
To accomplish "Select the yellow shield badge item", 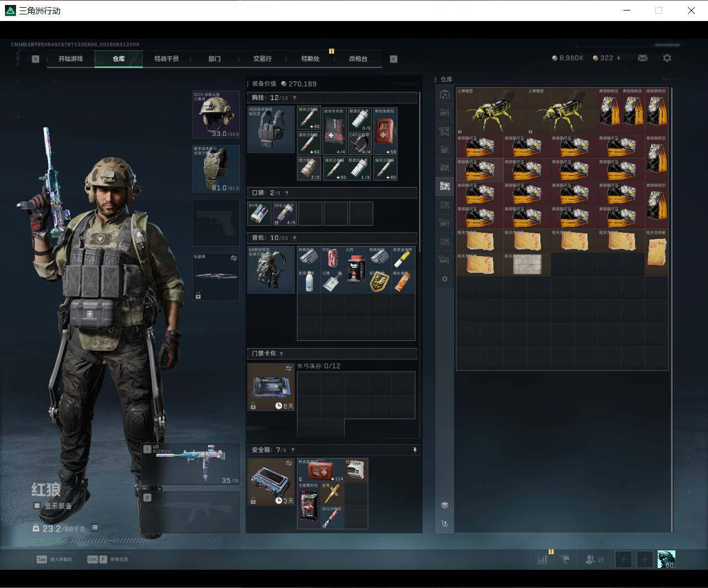I will pos(379,282).
